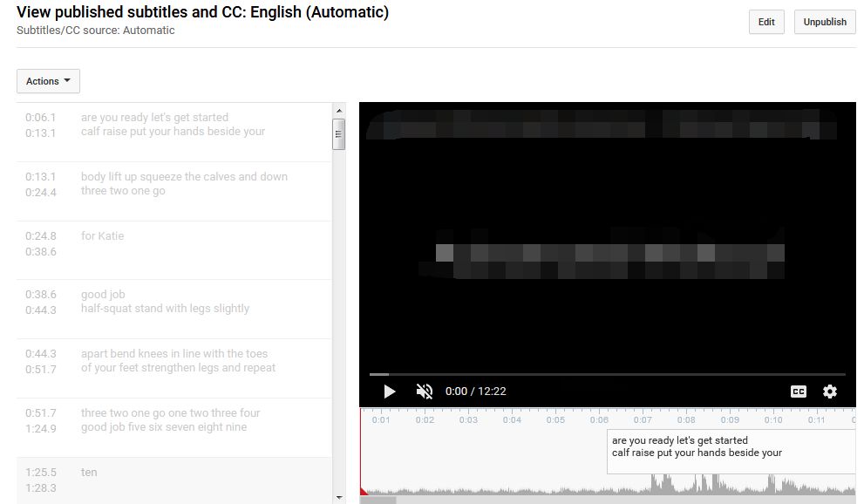Click the subtitle list scroll up arrow
Screen dimensions: 864x504
339,111
